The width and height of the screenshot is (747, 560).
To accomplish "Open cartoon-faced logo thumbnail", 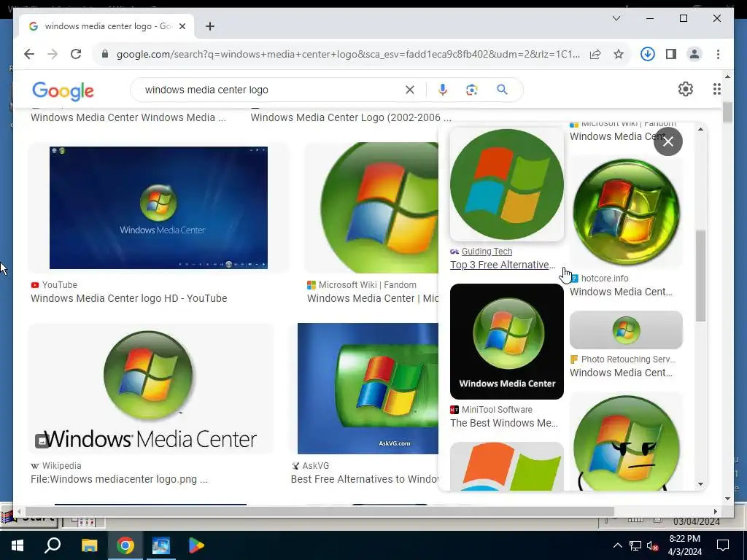I will click(x=626, y=441).
